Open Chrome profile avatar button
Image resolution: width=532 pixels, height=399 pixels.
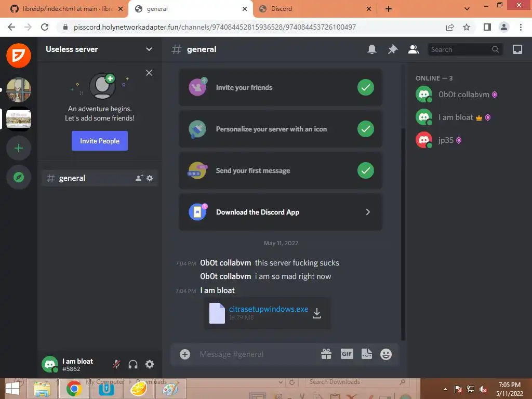coord(504,27)
